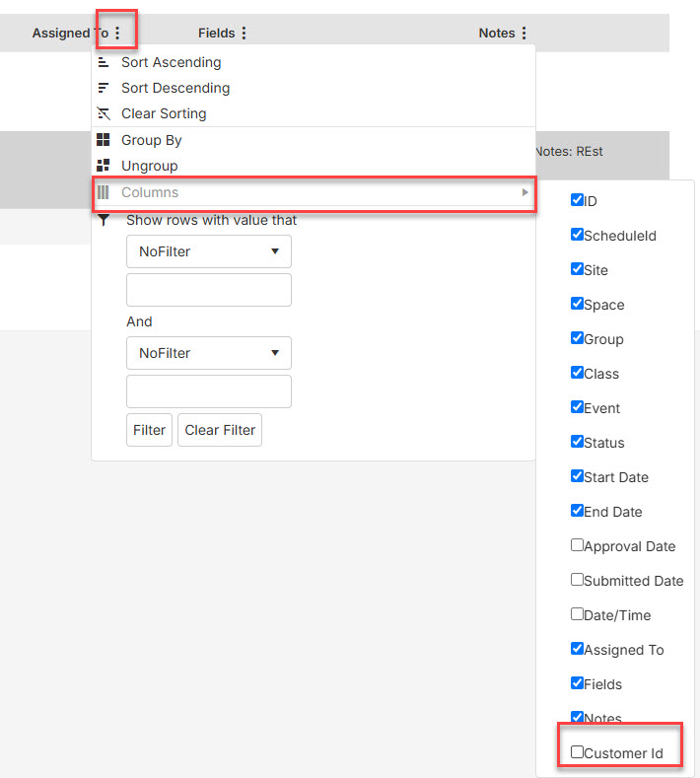700x778 pixels.
Task: Check the Submitted Date column checkbox
Action: click(577, 580)
